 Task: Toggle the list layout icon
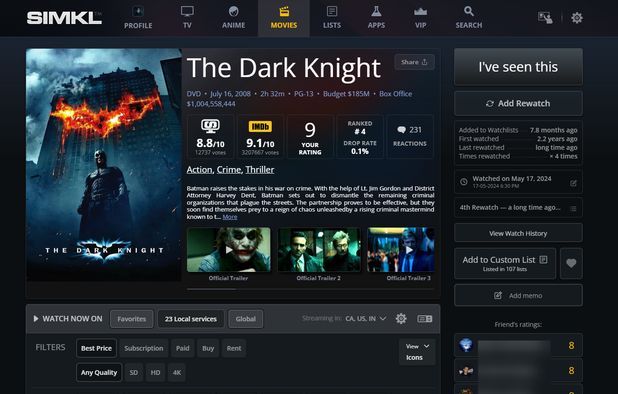[x=424, y=318]
